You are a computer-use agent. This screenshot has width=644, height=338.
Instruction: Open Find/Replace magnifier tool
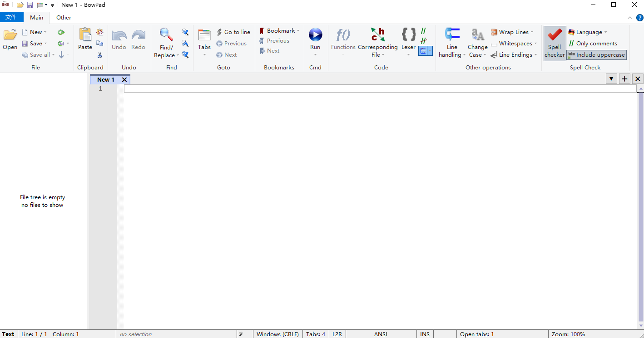pyautogui.click(x=166, y=35)
